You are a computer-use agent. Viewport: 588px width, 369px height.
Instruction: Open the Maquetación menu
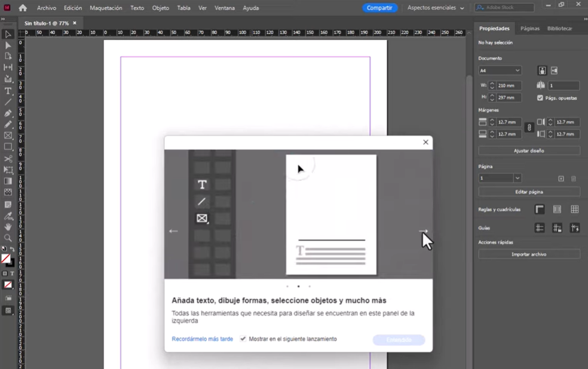pyautogui.click(x=106, y=8)
